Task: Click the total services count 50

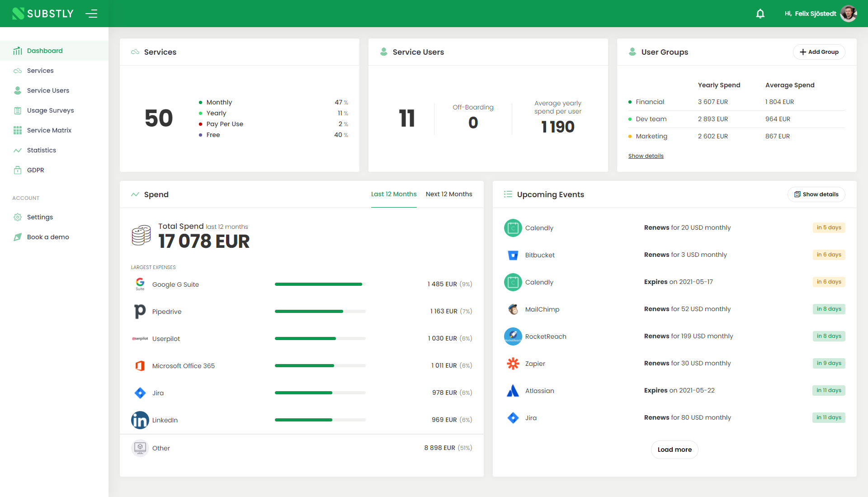Action: (159, 118)
